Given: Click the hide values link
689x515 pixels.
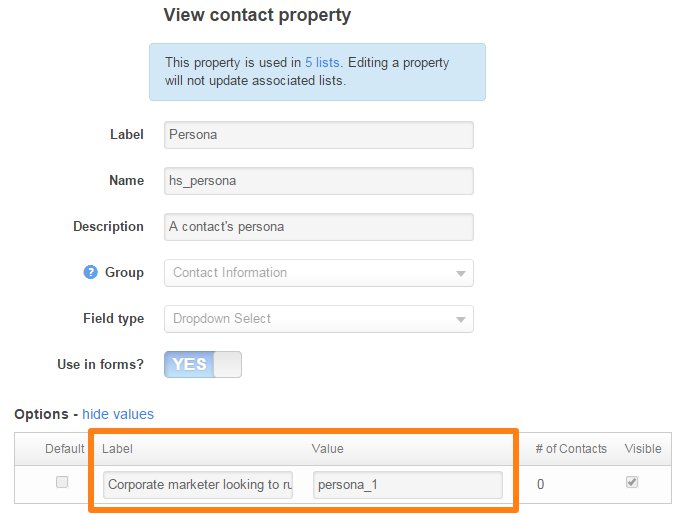Looking at the screenshot, I should (x=118, y=414).
